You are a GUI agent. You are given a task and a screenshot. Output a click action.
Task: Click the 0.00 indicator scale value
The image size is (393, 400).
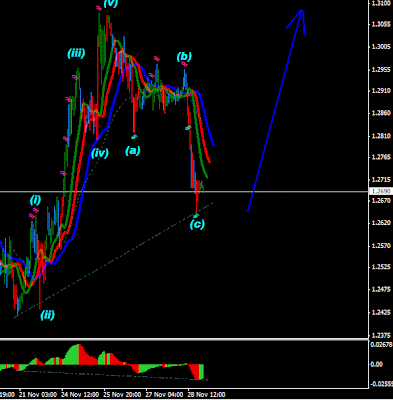[377, 364]
